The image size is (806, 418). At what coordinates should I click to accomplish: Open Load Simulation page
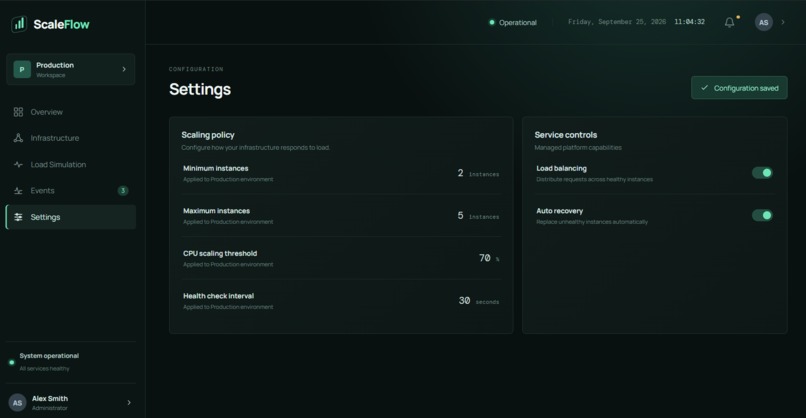[71, 165]
